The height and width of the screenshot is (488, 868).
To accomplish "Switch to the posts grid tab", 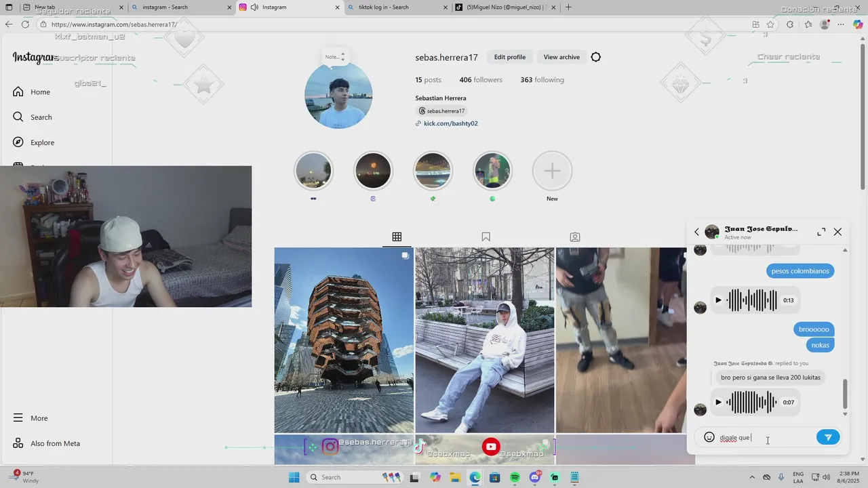I will coord(397,237).
